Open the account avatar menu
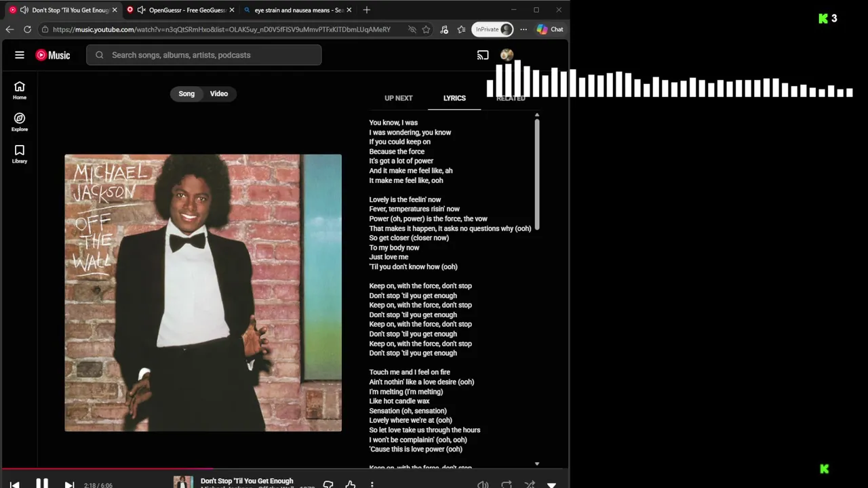This screenshot has height=488, width=868. pyautogui.click(x=507, y=55)
